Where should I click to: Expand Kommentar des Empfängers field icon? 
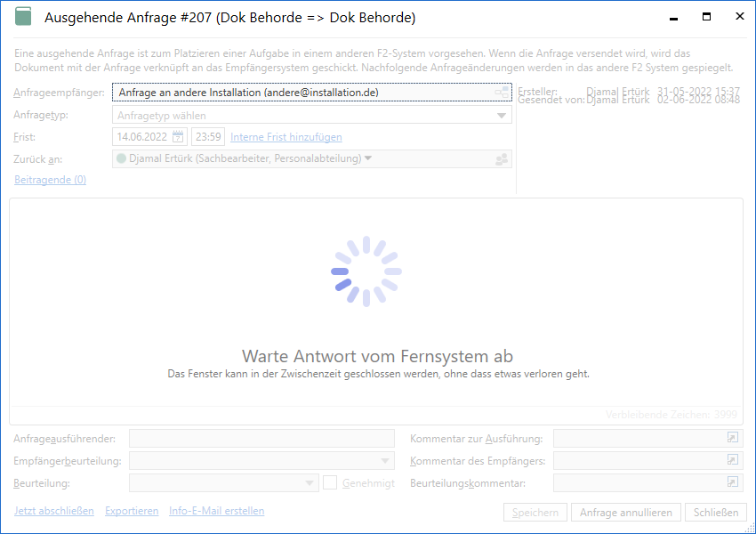pos(733,460)
